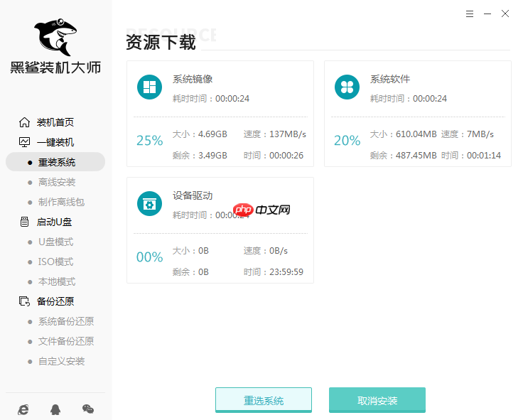The image size is (523, 420).
Task: Click 大小：4.69GB text
Action: click(x=200, y=134)
